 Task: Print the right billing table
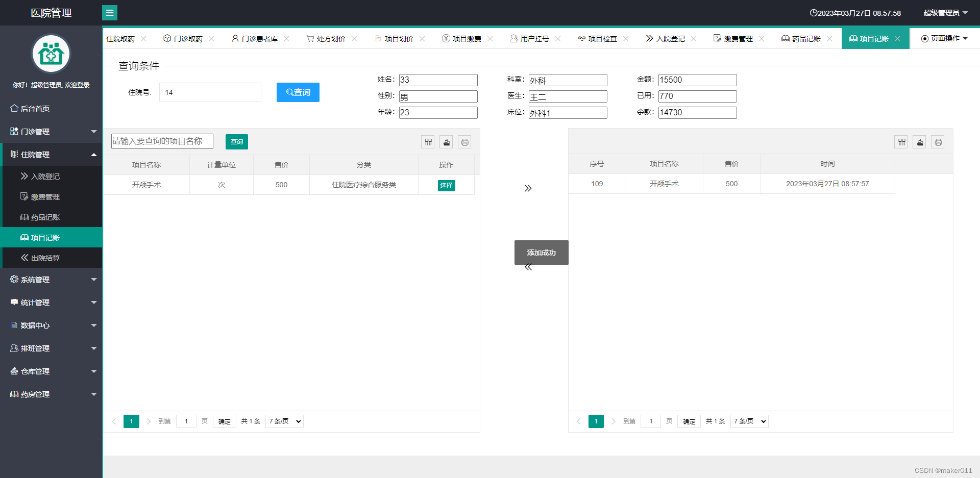938,142
